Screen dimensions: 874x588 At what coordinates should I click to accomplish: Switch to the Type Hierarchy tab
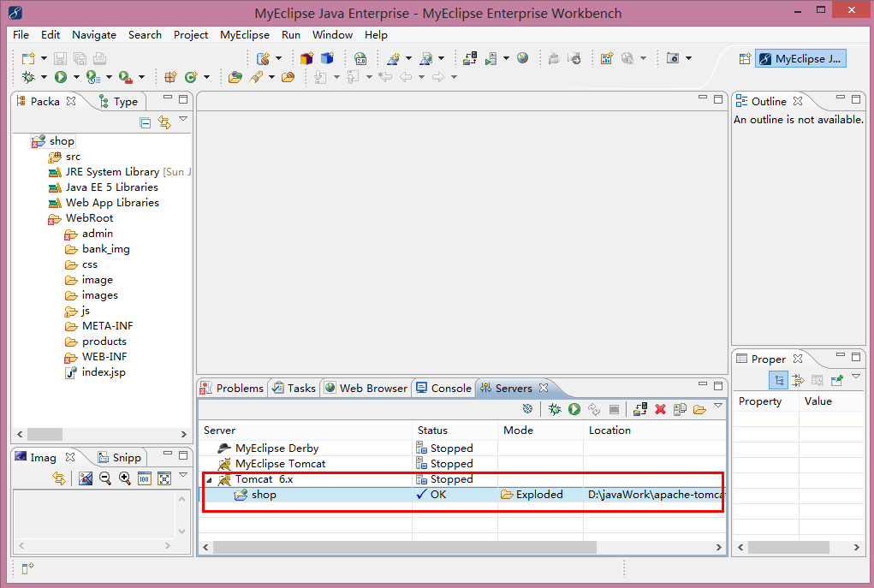click(118, 102)
